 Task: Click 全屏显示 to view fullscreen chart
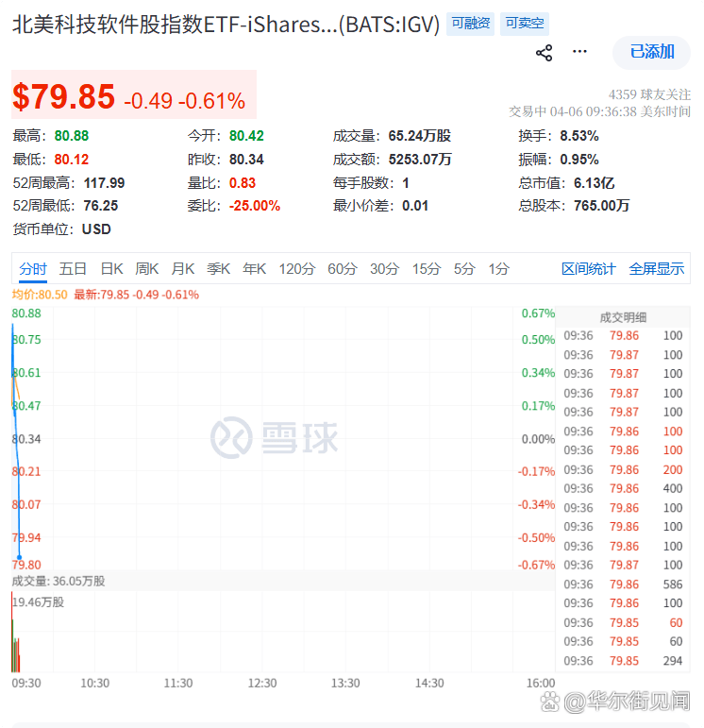pos(657,269)
